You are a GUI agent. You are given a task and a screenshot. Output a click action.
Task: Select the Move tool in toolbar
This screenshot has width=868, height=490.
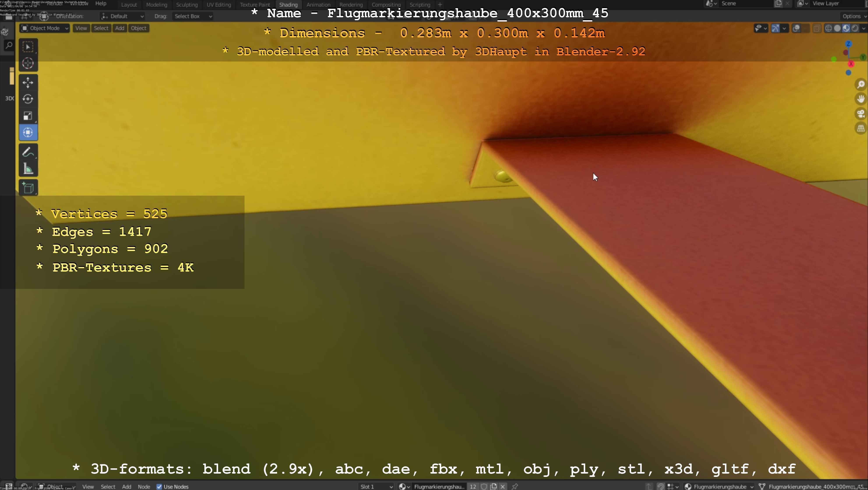[28, 82]
